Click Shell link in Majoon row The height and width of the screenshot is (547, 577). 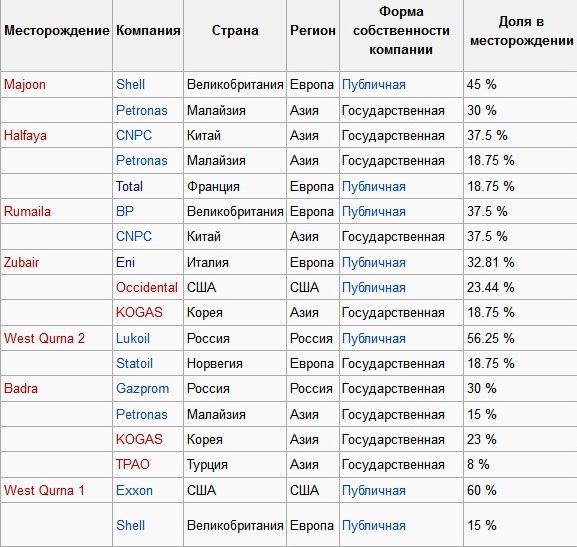click(x=130, y=84)
